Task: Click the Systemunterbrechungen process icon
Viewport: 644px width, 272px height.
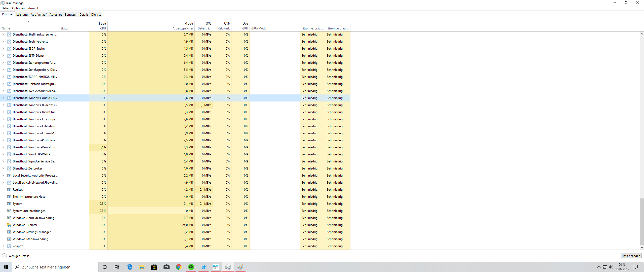Action: [9, 211]
